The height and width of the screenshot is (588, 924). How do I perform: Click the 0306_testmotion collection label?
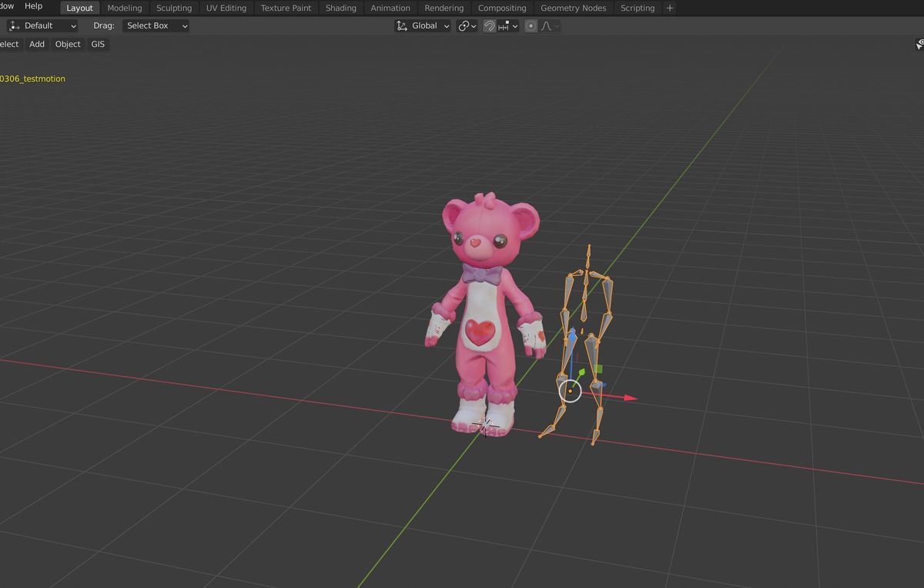(x=32, y=78)
